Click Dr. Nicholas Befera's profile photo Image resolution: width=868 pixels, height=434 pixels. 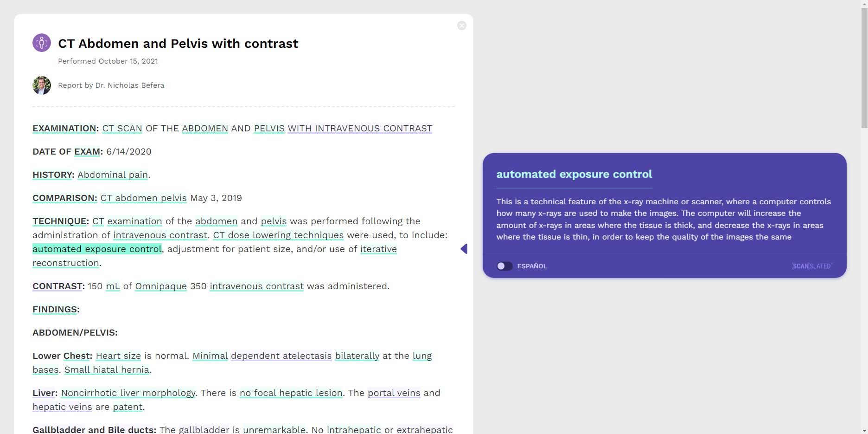42,85
